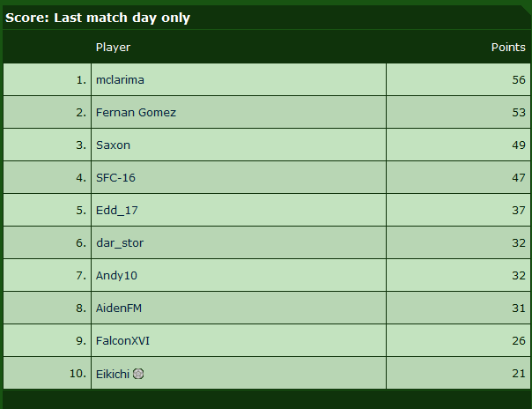Open mclarima's player profile
532x409 pixels.
[x=120, y=79]
